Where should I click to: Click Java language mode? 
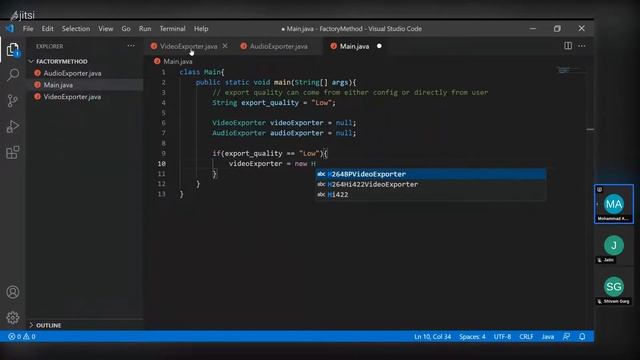coord(548,336)
